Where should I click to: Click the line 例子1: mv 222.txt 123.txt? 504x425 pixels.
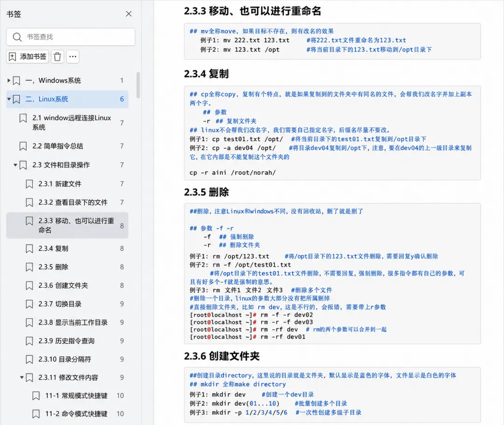coord(245,40)
